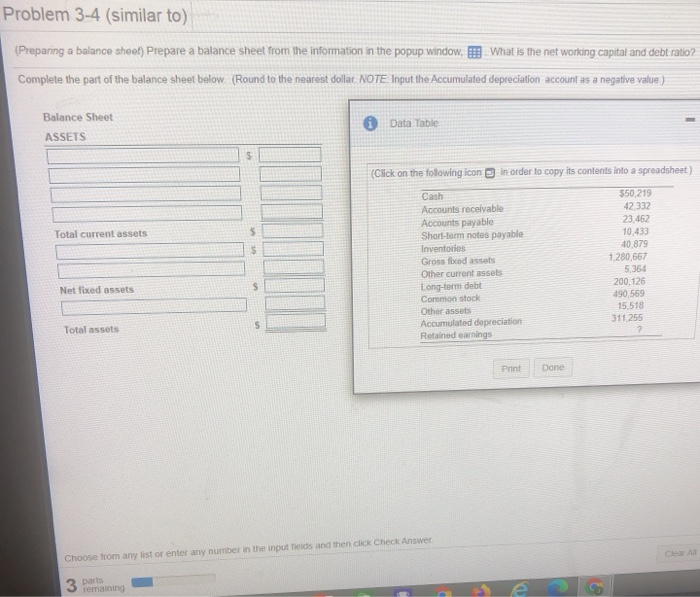
Task: Select Accounts payable value 23,462
Action: [x=636, y=219]
